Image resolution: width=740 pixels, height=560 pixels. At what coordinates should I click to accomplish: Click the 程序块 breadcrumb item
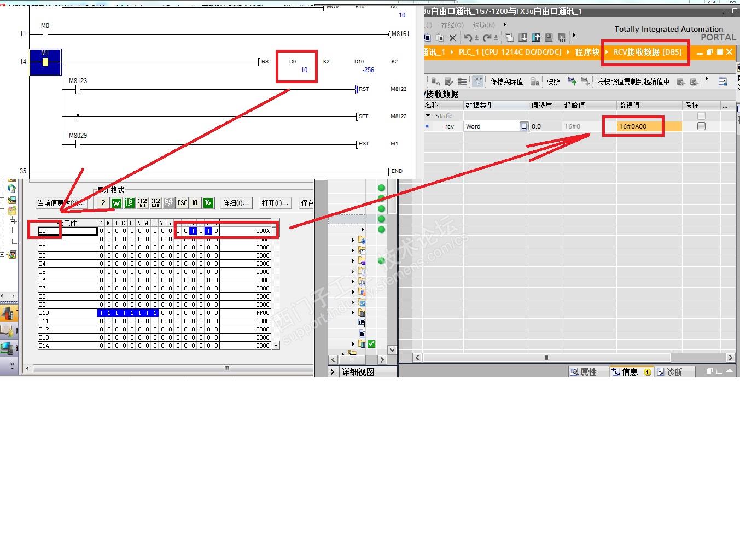click(x=587, y=52)
